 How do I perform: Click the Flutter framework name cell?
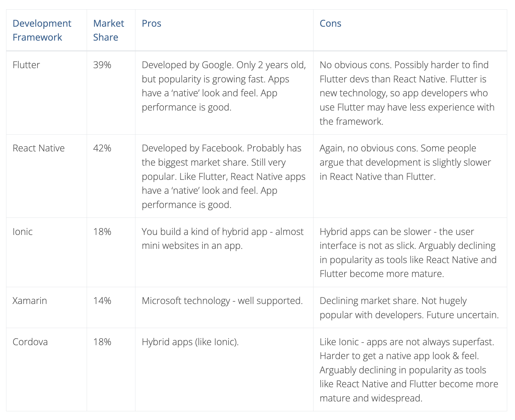26,65
